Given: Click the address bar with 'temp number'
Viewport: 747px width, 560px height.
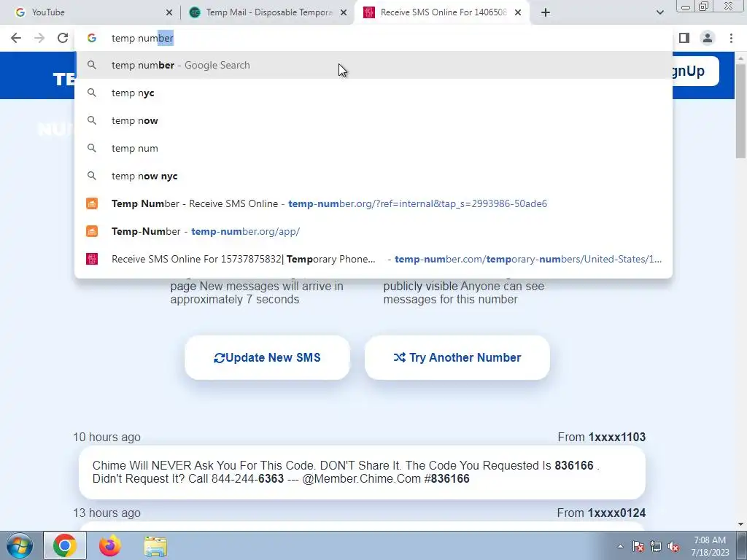Looking at the screenshot, I should [x=373, y=38].
